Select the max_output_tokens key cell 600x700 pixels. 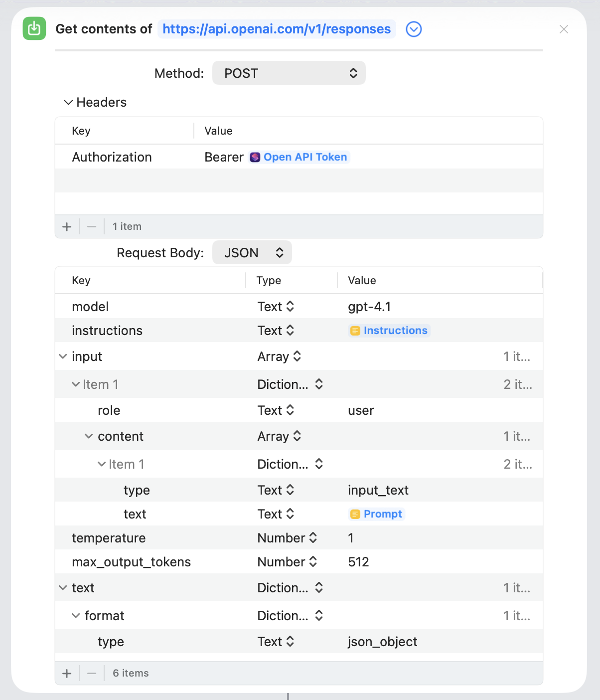point(131,562)
